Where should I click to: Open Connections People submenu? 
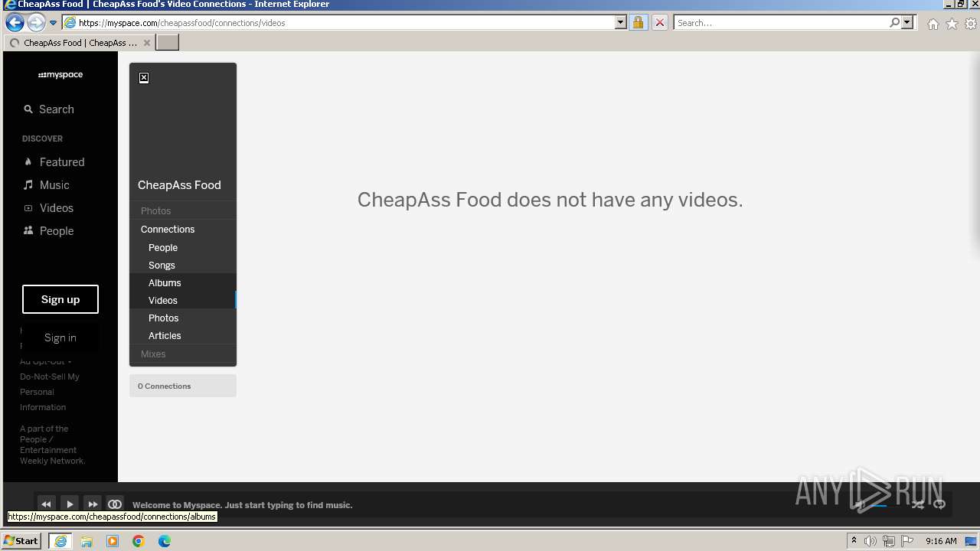click(163, 248)
